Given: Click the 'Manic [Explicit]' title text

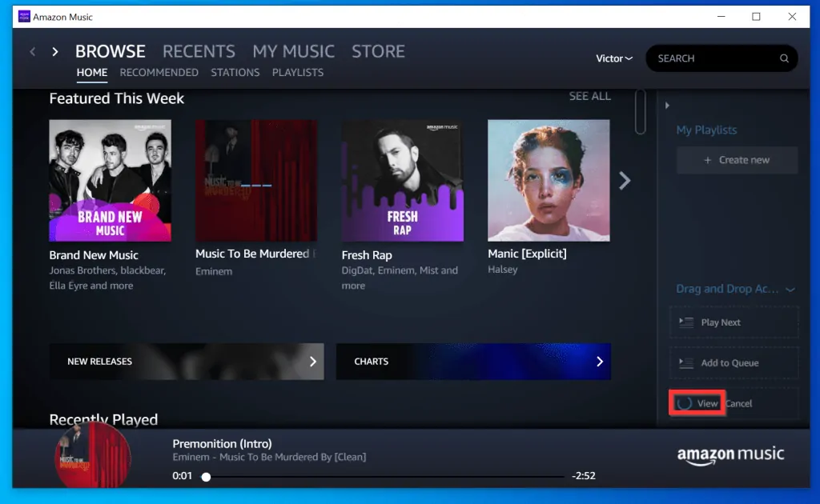Looking at the screenshot, I should [x=527, y=254].
